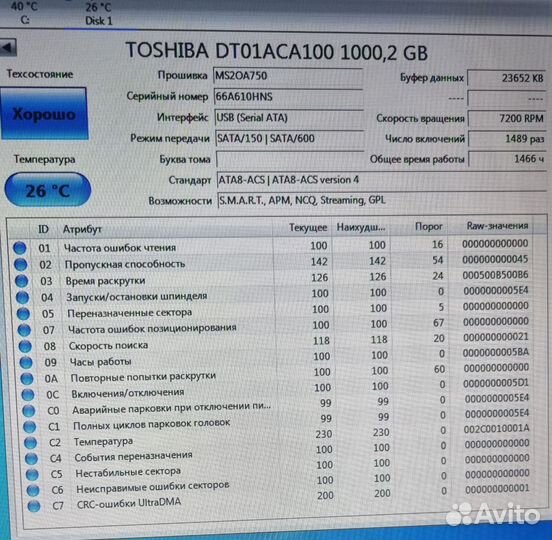Viewport: 552px width, 540px height.
Task: Click status dot for attribute C5
Action: point(32,475)
